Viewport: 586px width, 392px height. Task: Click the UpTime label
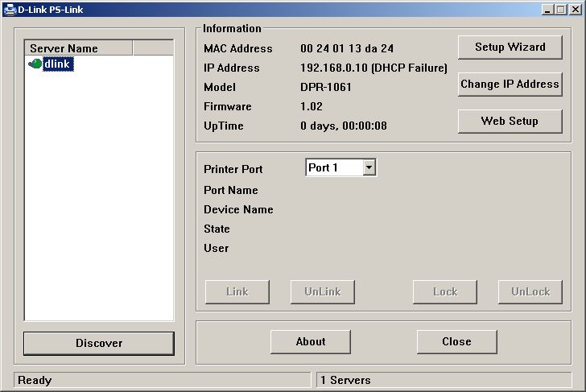224,126
